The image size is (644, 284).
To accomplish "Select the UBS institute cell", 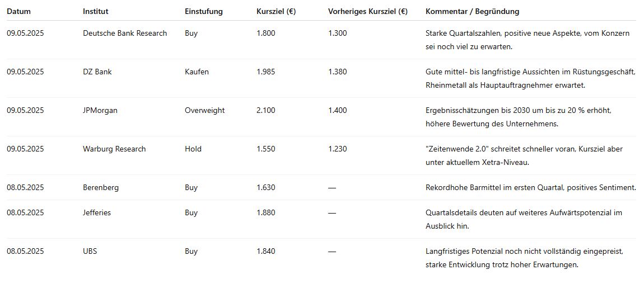I will coord(90,251).
